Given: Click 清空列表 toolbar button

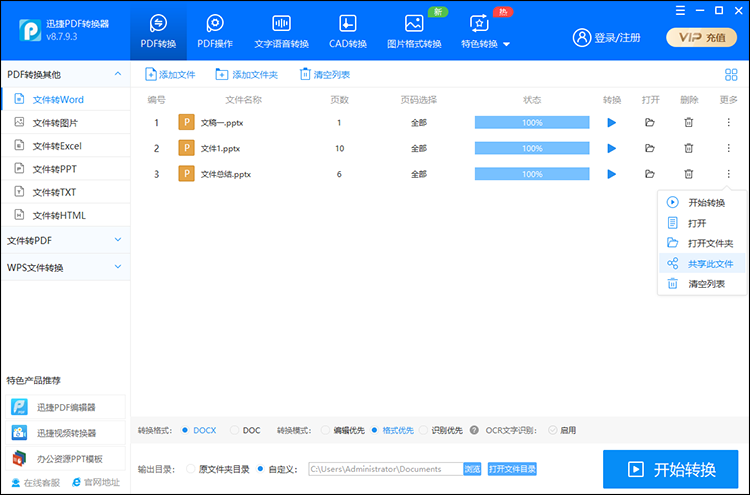Looking at the screenshot, I should click(x=325, y=75).
